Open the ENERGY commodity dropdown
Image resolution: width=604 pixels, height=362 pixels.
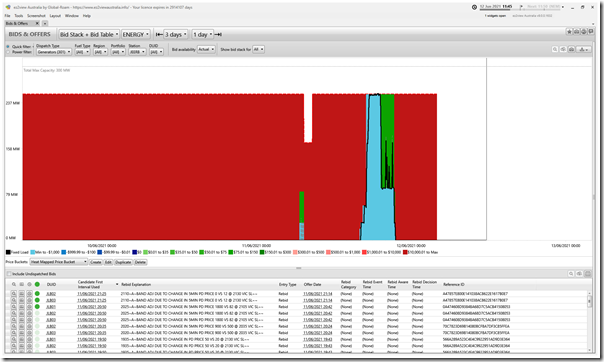[136, 34]
